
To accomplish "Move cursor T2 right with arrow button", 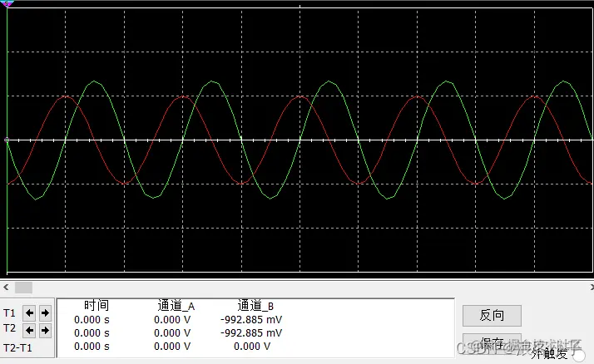I will pyautogui.click(x=45, y=330).
